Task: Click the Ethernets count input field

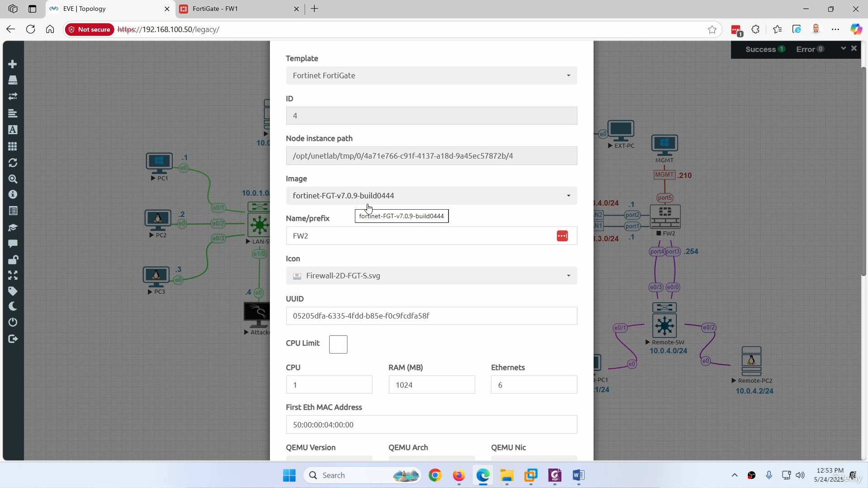Action: click(534, 385)
